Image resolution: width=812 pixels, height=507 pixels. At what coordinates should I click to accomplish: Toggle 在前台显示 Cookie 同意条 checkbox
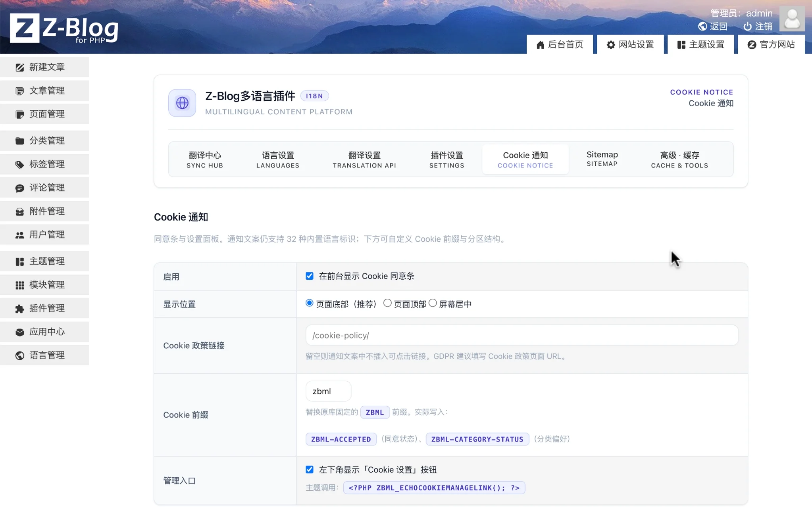pos(310,276)
